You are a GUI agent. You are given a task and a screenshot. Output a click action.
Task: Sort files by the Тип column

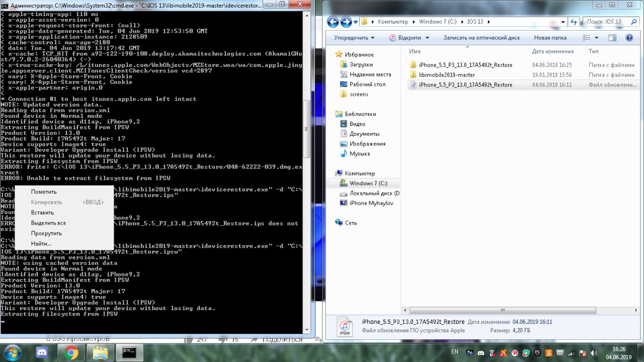(594, 51)
